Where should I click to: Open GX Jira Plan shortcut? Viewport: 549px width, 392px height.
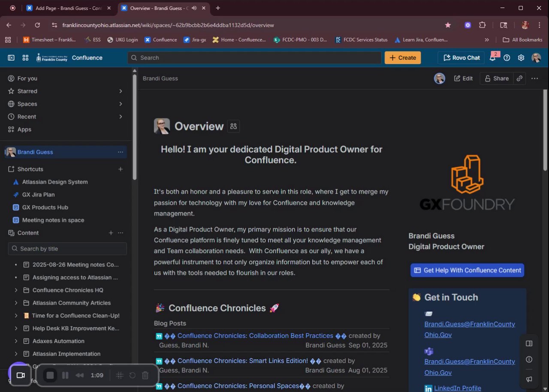[39, 194]
